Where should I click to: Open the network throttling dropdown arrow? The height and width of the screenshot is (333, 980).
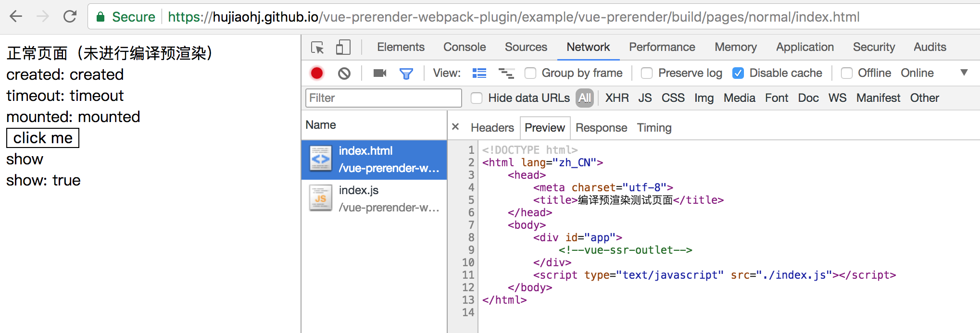pyautogui.click(x=964, y=73)
